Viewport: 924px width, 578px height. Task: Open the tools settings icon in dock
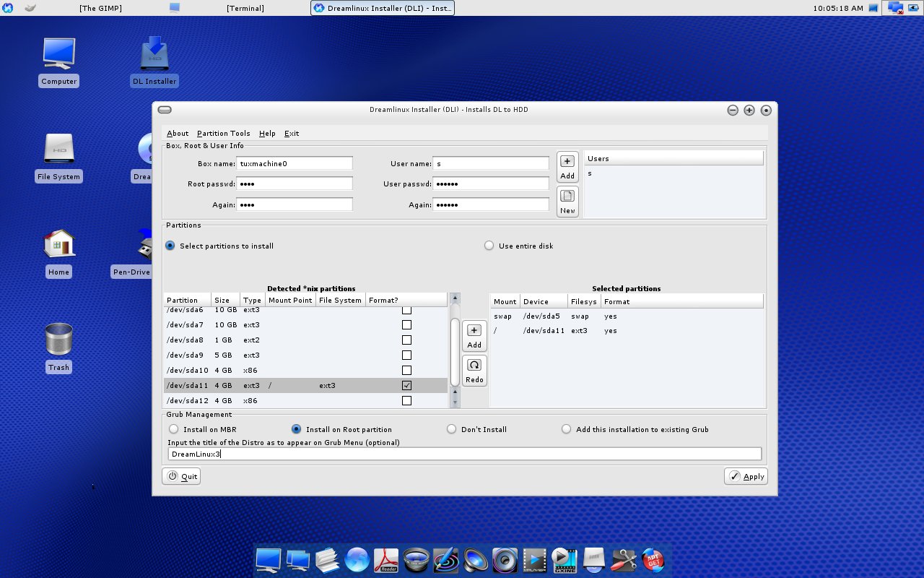click(624, 560)
